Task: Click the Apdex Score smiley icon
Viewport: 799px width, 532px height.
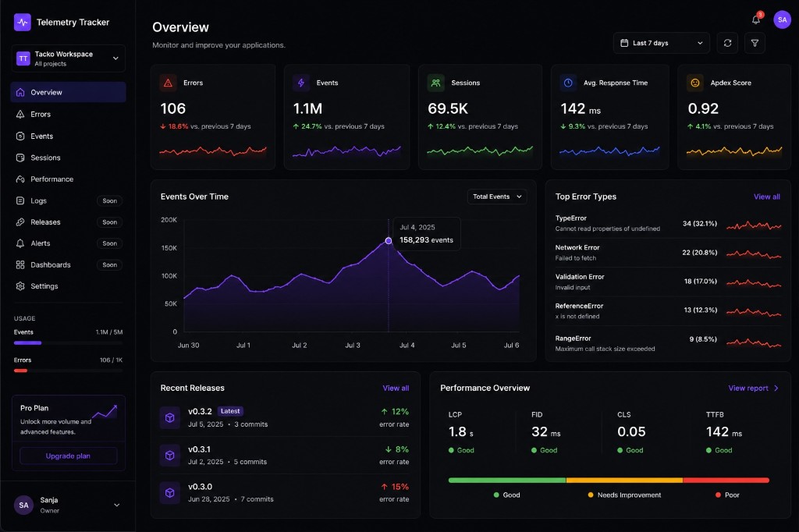Action: tap(695, 83)
